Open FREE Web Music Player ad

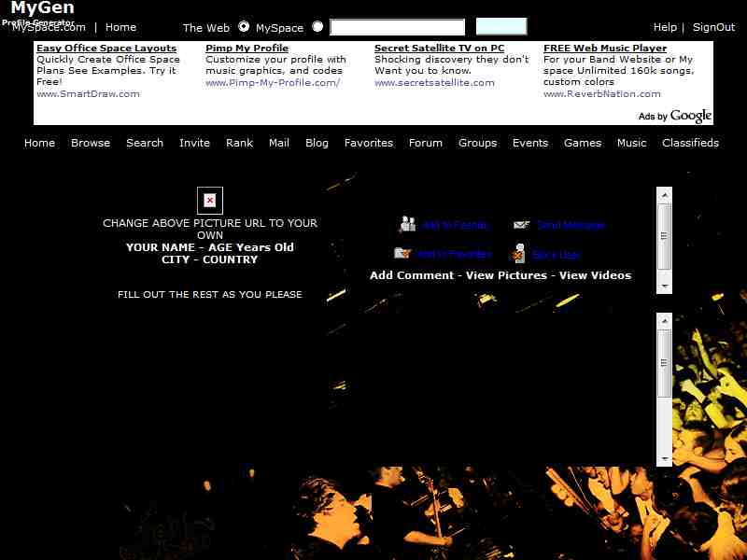click(x=605, y=49)
